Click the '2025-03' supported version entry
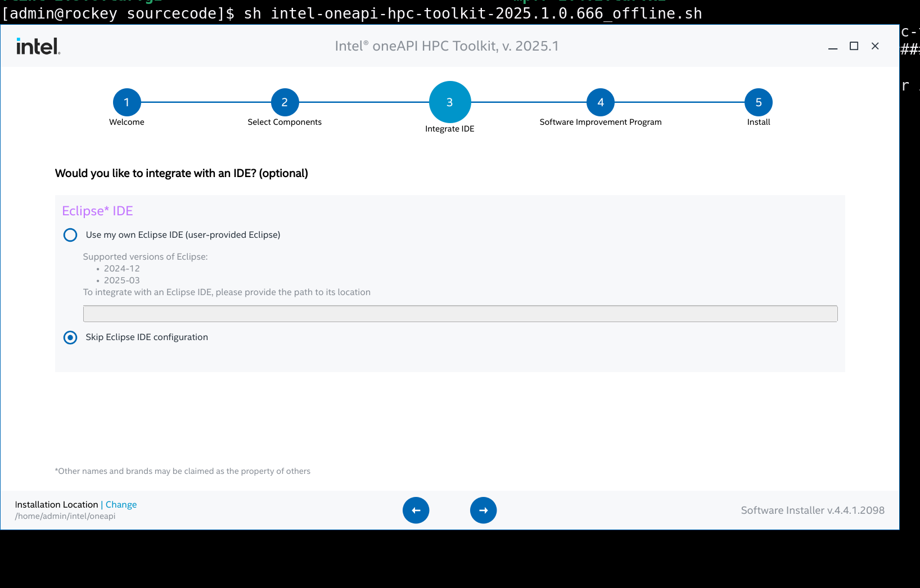 (122, 281)
